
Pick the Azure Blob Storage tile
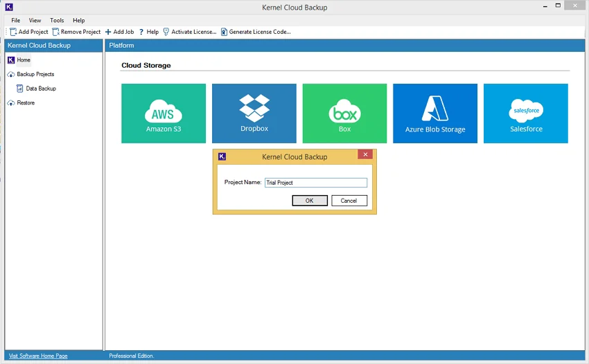435,113
